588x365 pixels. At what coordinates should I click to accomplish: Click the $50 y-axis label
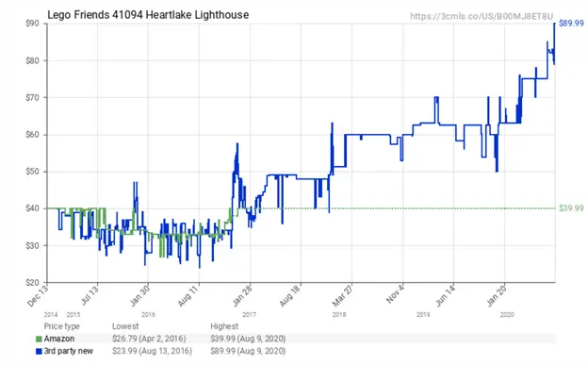(x=32, y=172)
